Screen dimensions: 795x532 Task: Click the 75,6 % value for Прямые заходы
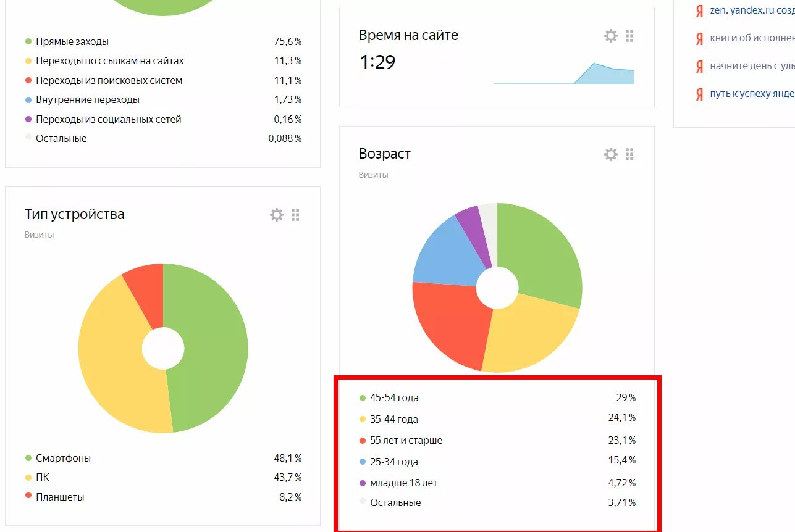click(288, 42)
